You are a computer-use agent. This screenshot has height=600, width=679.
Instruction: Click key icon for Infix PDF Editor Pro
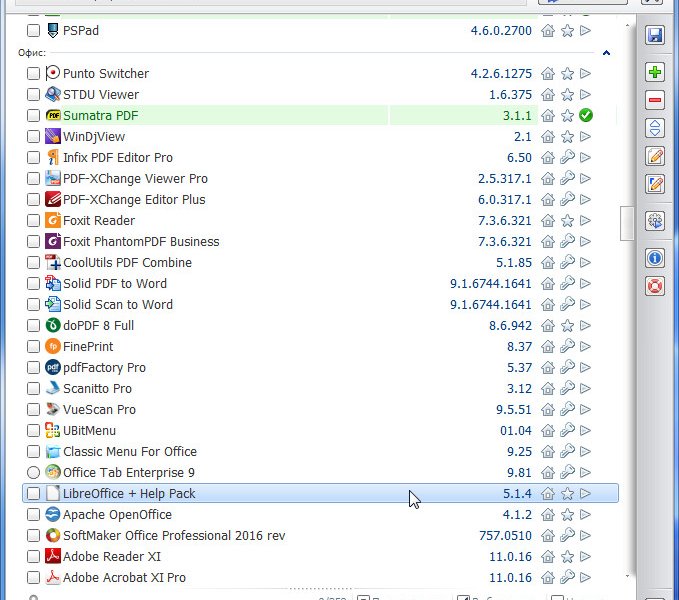coord(567,158)
